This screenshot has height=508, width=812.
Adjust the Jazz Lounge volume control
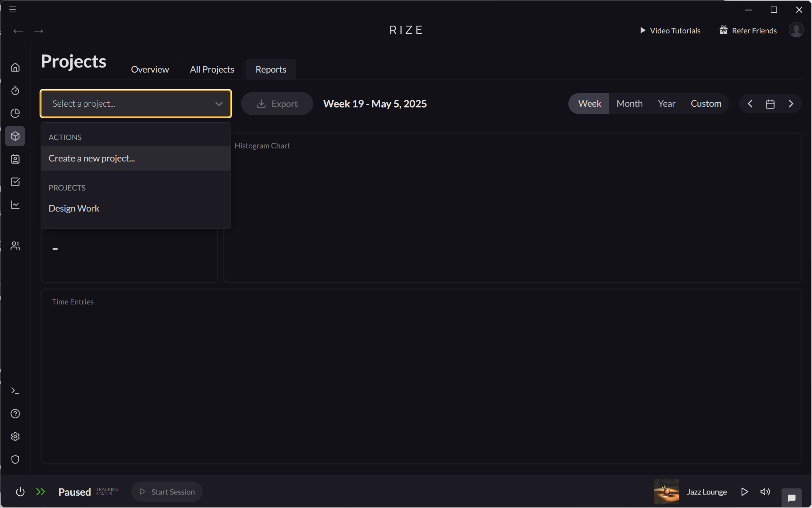point(765,492)
